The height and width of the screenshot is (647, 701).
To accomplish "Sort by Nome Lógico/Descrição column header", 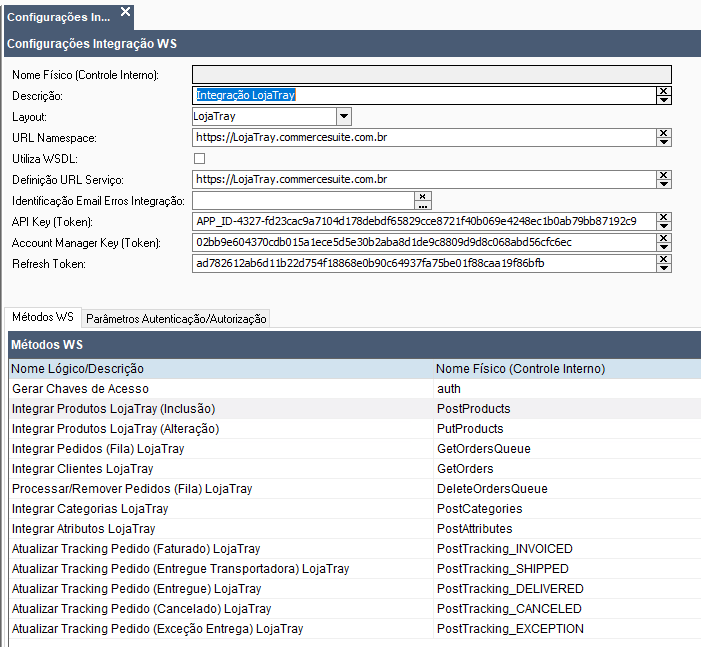I will pos(221,369).
